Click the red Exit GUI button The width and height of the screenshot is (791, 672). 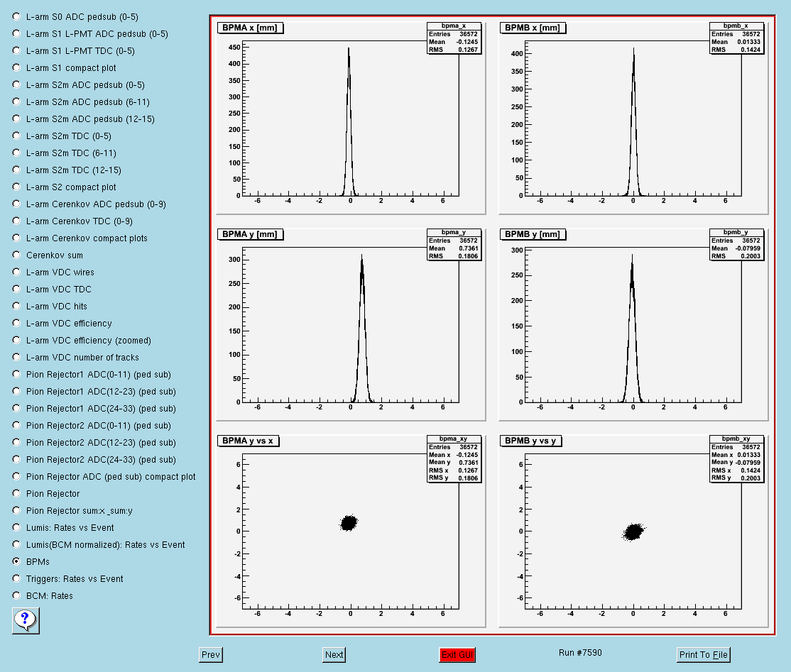click(x=457, y=655)
